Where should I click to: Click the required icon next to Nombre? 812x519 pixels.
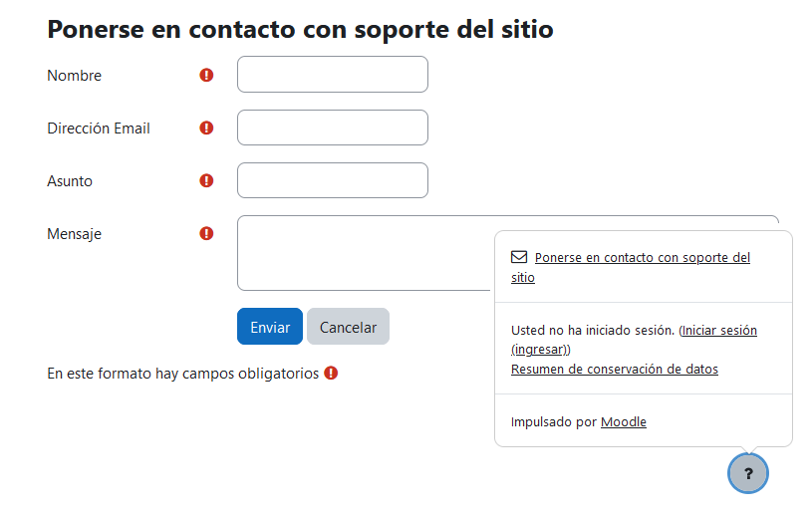pyautogui.click(x=206, y=75)
